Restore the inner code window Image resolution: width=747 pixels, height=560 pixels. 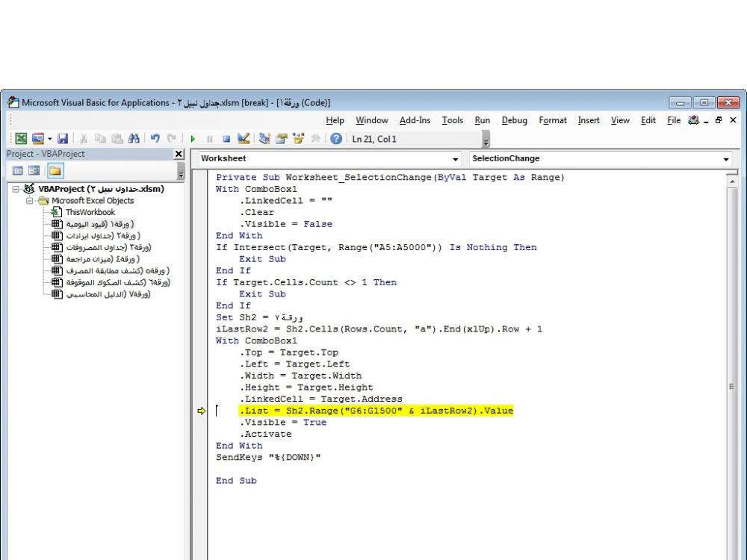click(x=719, y=120)
